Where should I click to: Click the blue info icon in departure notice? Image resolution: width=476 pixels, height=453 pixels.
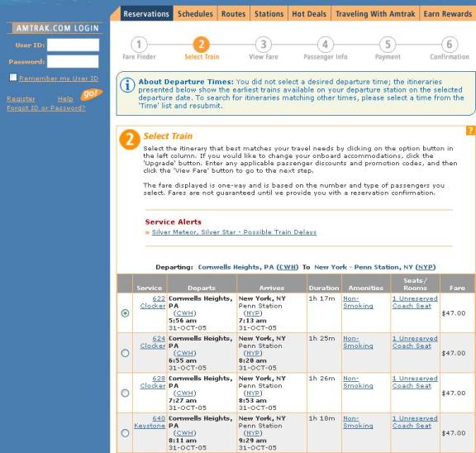(x=127, y=85)
